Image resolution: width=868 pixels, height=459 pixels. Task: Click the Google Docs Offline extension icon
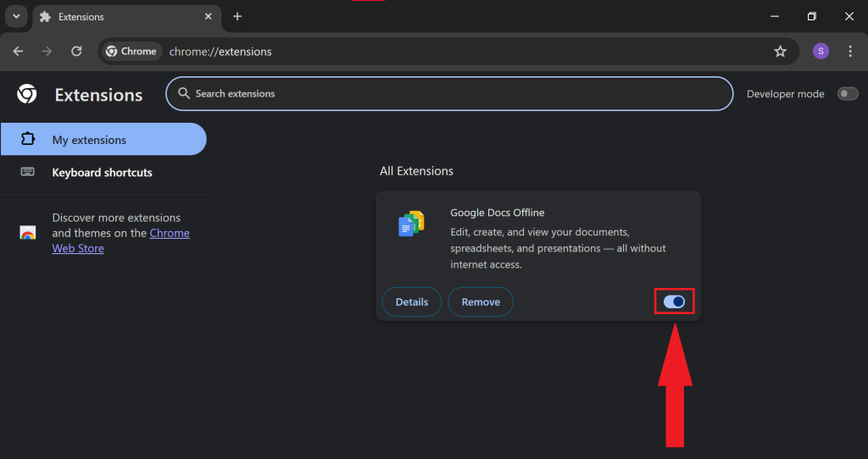411,224
